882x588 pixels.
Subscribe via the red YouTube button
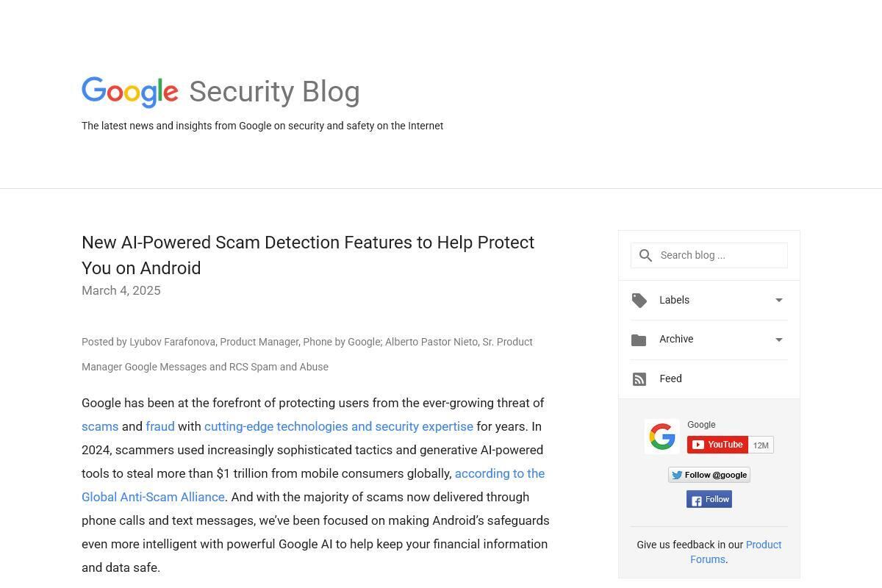tap(717, 445)
